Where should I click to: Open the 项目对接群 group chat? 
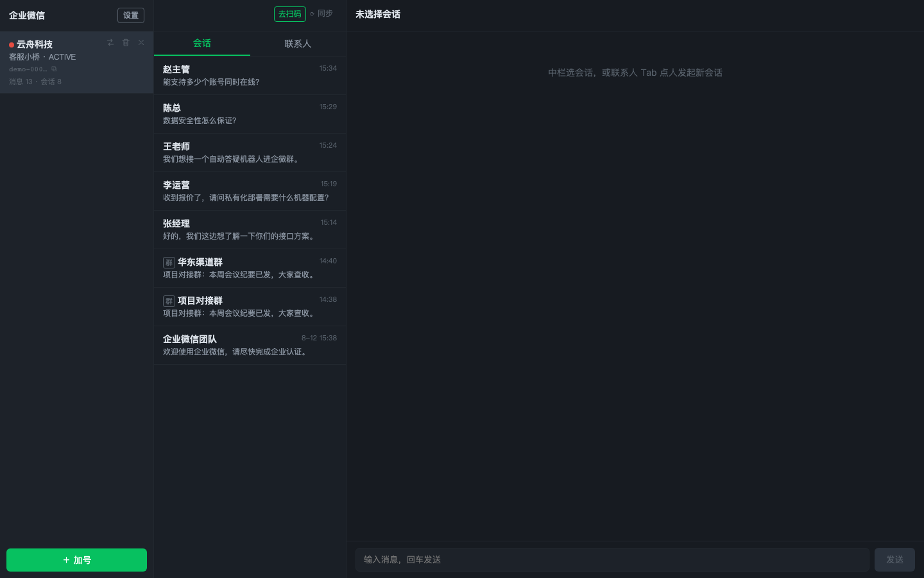click(250, 306)
